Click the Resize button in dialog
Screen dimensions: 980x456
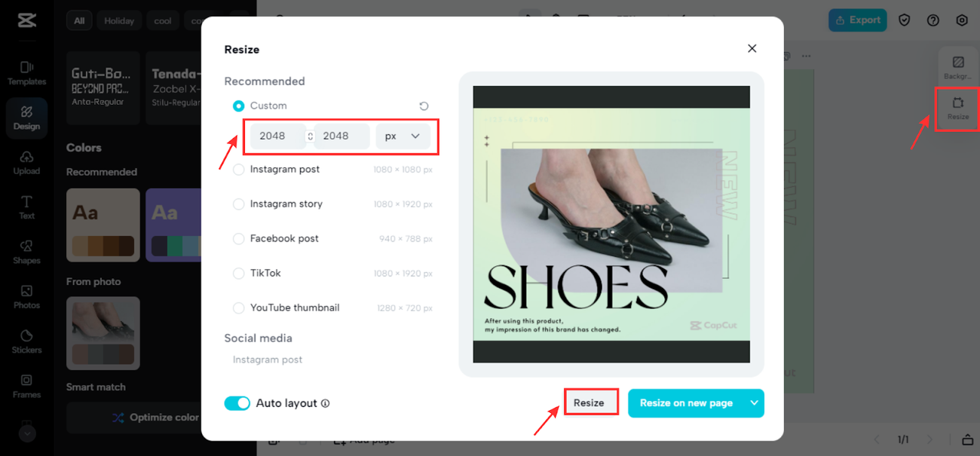tap(589, 403)
